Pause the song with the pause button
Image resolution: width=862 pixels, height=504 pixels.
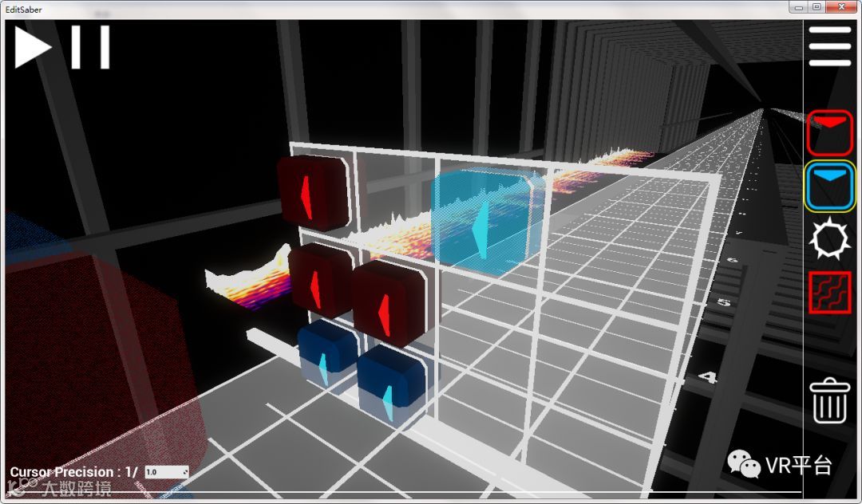(x=91, y=48)
